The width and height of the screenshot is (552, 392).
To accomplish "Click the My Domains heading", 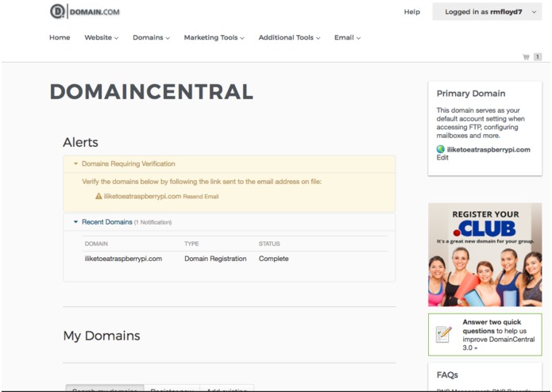I will coord(102,336).
